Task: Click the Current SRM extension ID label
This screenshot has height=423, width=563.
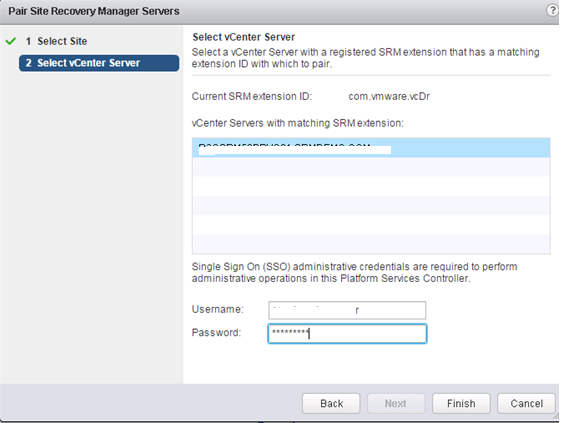Action: pyautogui.click(x=252, y=96)
